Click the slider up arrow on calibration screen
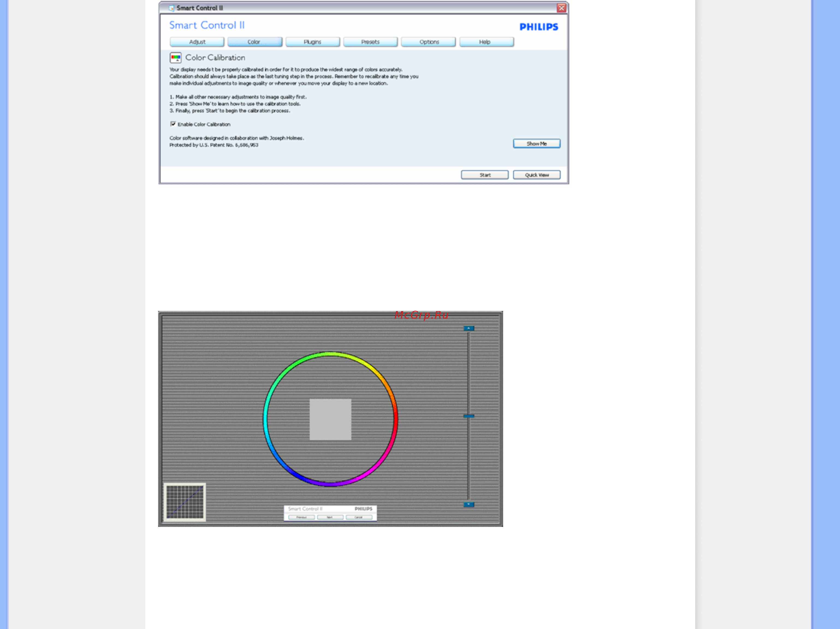Screen dimensions: 840x629 (x=469, y=328)
